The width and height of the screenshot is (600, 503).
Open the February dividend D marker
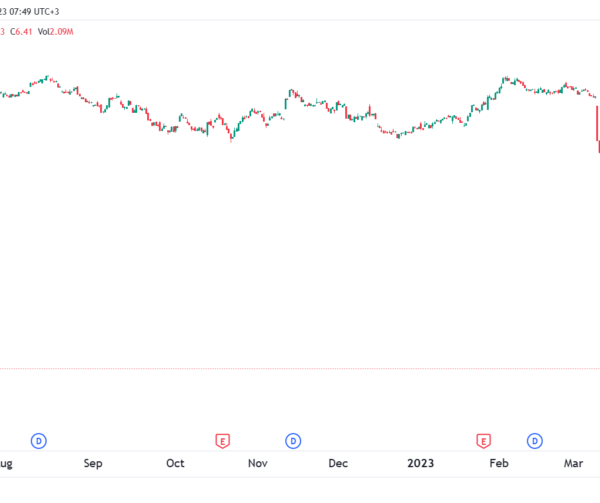click(x=535, y=441)
